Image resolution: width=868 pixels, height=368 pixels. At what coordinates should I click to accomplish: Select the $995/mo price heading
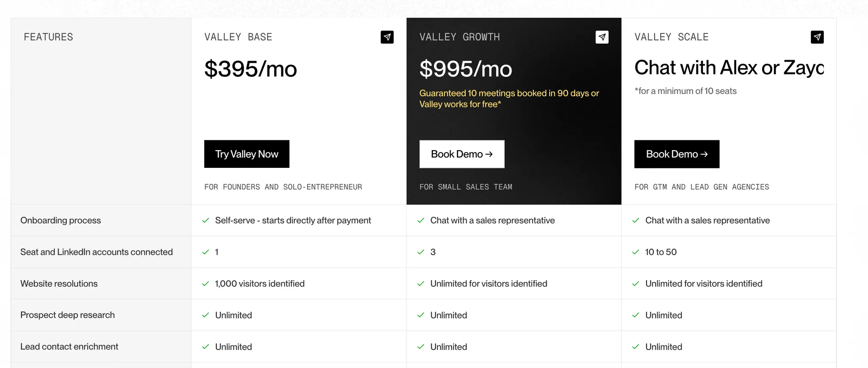[466, 69]
